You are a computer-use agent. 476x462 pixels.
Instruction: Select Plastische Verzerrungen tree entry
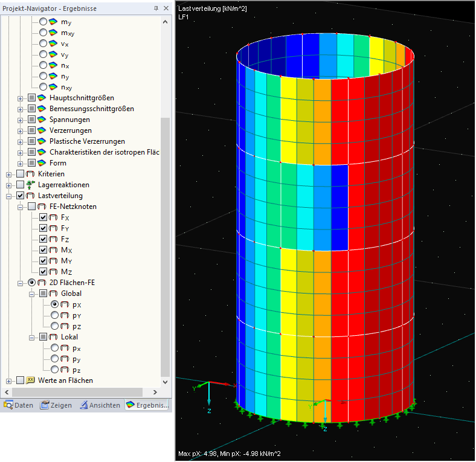(x=87, y=141)
